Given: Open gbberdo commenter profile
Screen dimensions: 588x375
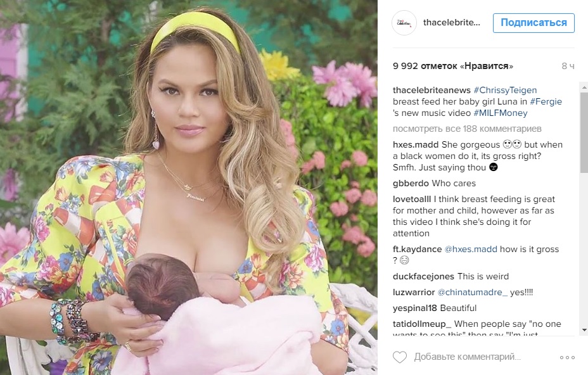Looking at the screenshot, I should 411,183.
